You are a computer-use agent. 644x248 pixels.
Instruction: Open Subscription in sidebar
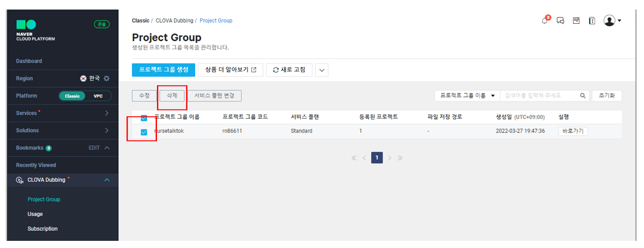(x=42, y=229)
